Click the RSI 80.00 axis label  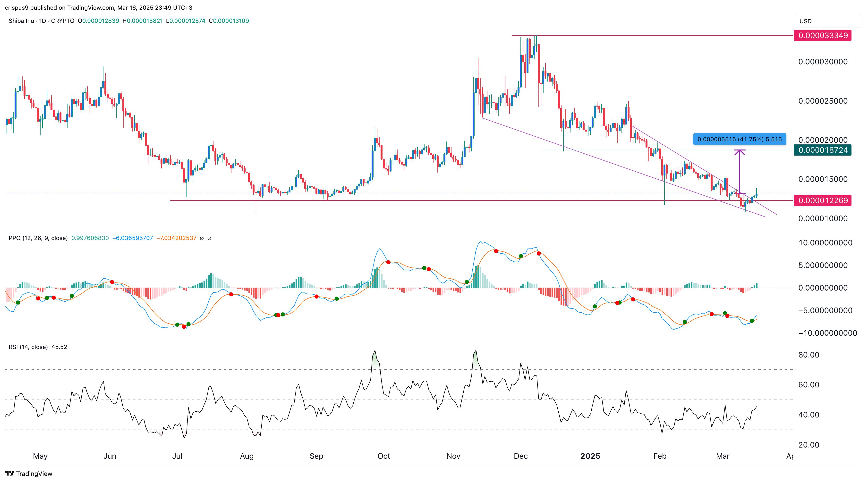[x=809, y=355]
